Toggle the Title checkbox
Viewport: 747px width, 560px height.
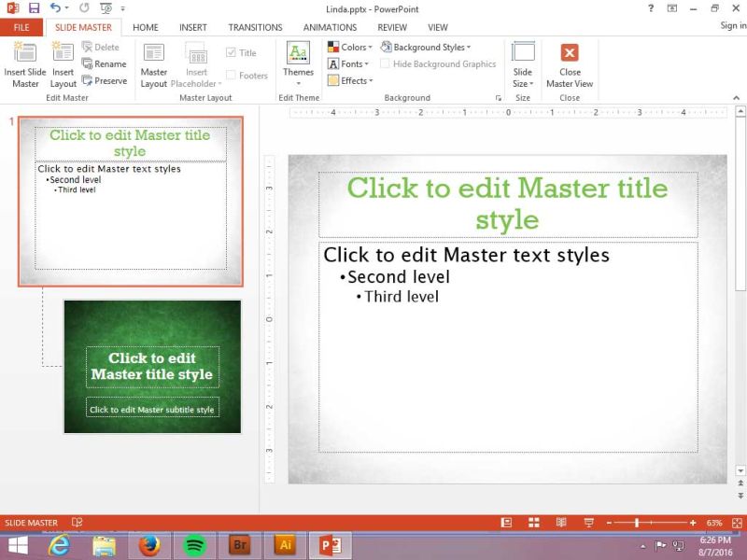[230, 51]
